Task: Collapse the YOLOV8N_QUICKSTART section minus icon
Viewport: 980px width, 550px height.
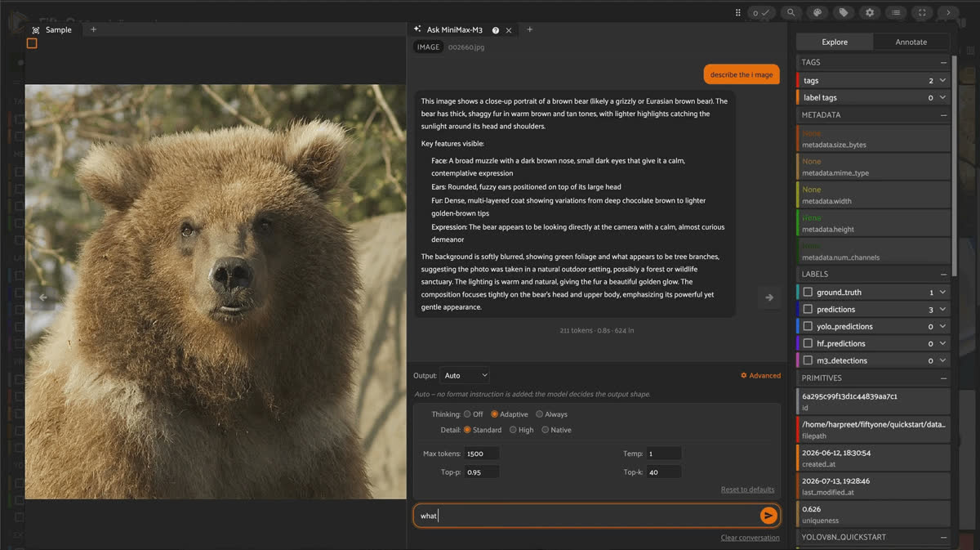Action: [x=943, y=537]
